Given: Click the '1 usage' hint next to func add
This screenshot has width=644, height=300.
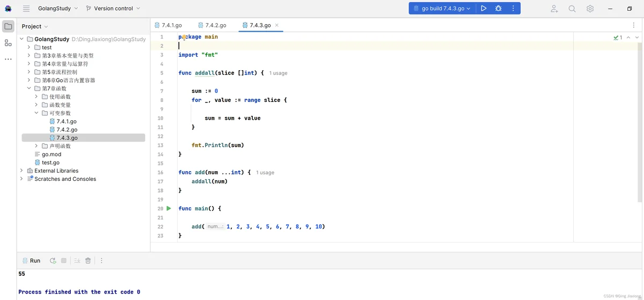Looking at the screenshot, I should [265, 173].
